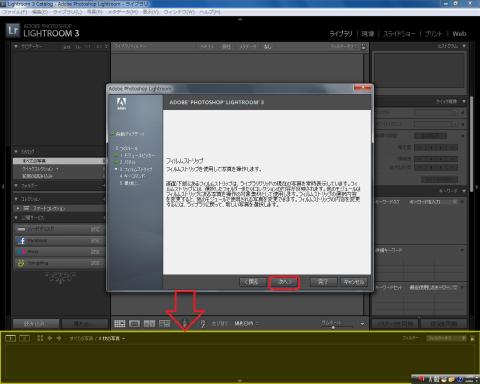Click 完了 in the tutorial dialog

(323, 282)
